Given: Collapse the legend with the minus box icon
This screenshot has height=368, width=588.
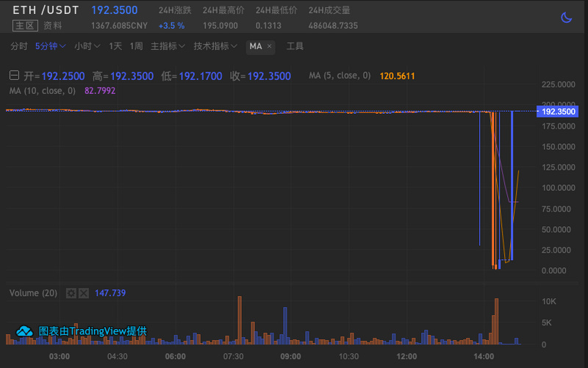Looking at the screenshot, I should 14,76.
